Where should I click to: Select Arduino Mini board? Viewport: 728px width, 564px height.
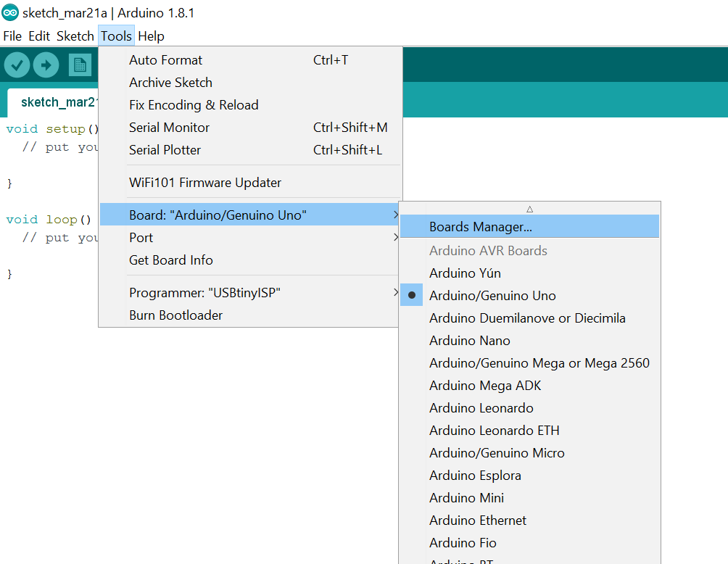click(529, 497)
